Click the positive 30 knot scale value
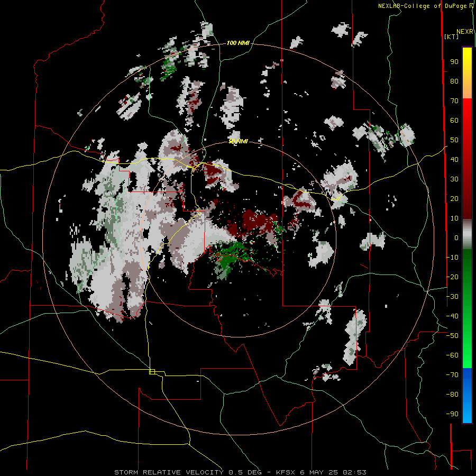Viewport: 476px width, 476px height. [454, 179]
